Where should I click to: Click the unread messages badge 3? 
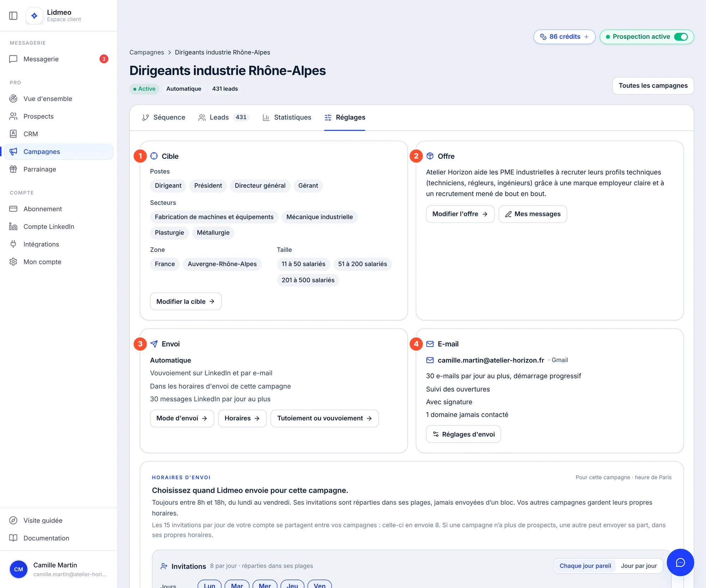coord(104,59)
